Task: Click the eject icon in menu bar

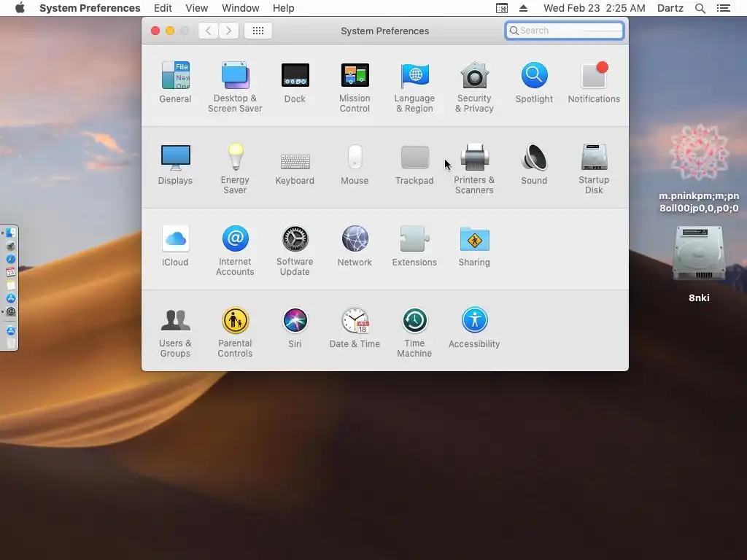Action: (x=523, y=8)
